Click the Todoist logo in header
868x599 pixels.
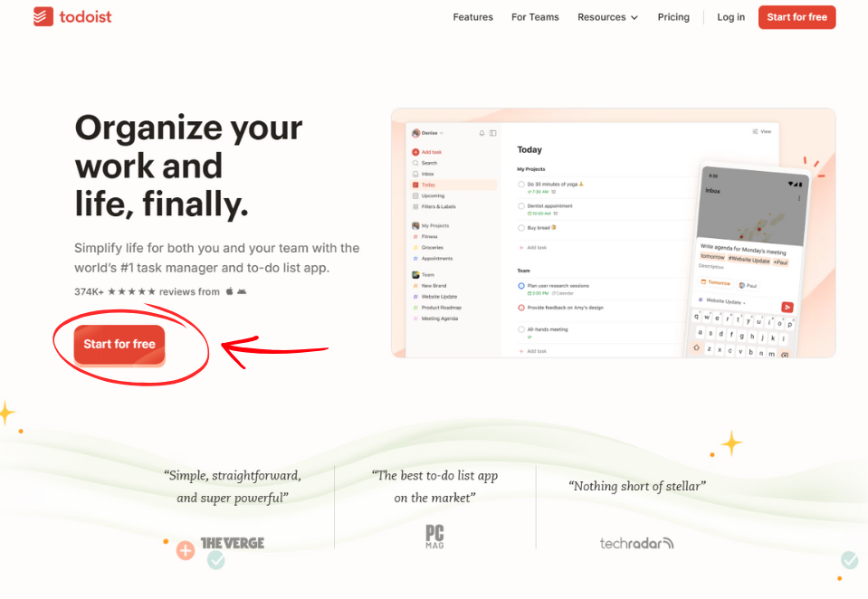point(72,16)
